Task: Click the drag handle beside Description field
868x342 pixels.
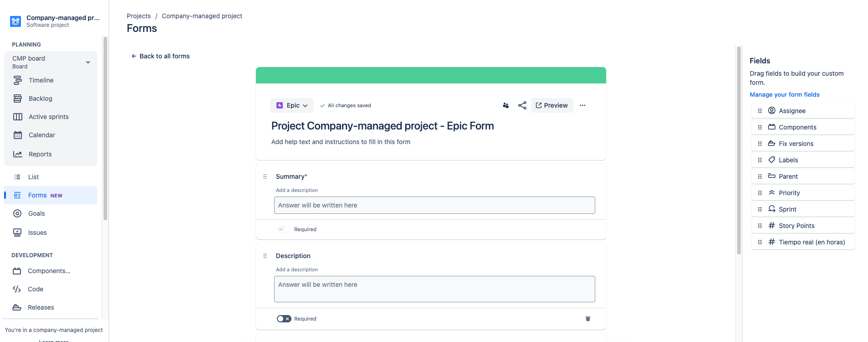Action: click(x=265, y=256)
